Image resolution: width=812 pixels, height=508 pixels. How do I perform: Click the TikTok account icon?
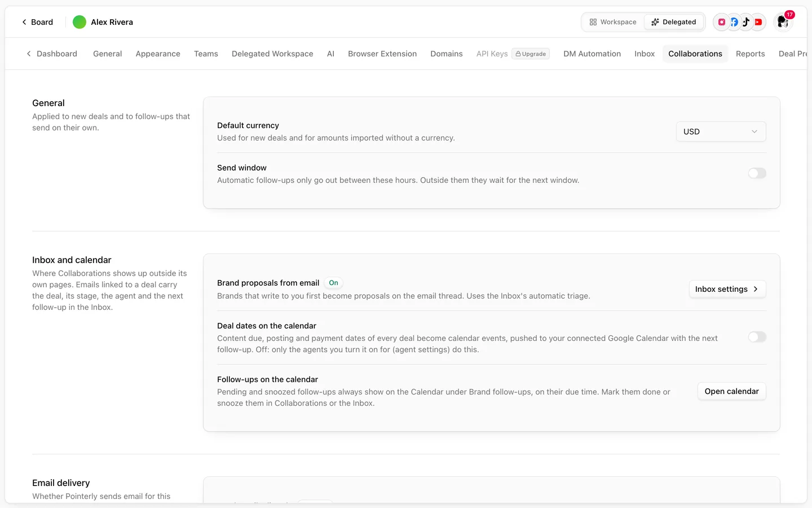point(746,22)
